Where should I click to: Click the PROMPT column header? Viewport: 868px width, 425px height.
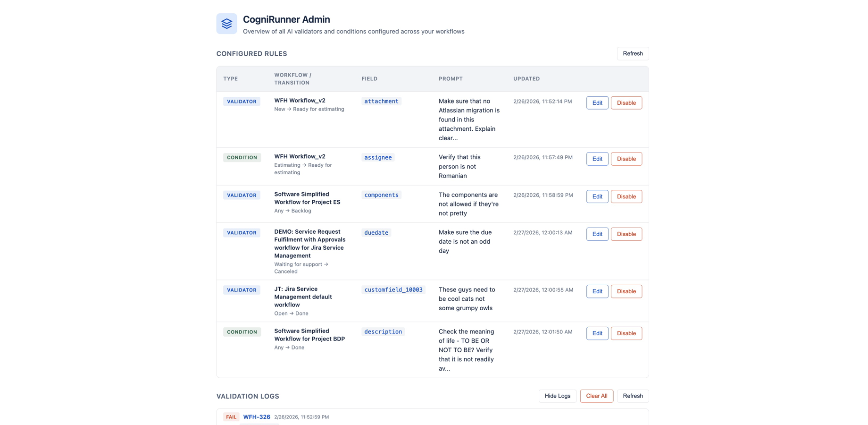tap(451, 79)
